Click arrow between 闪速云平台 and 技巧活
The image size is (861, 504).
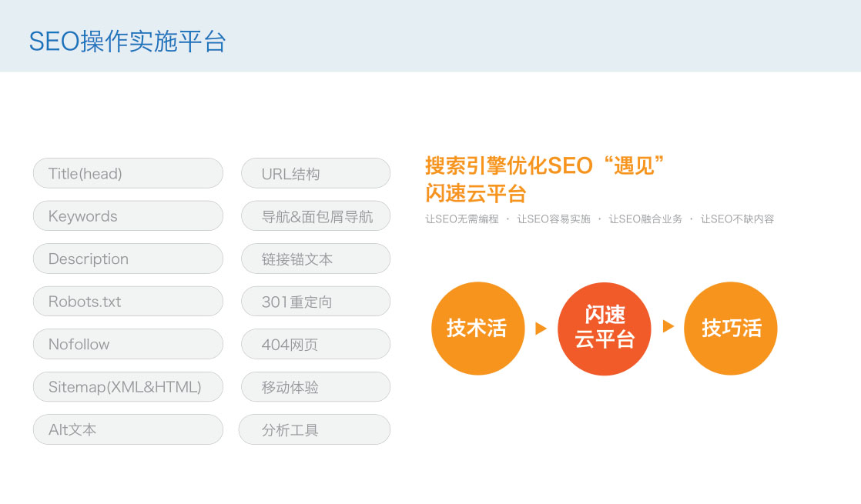(668, 326)
